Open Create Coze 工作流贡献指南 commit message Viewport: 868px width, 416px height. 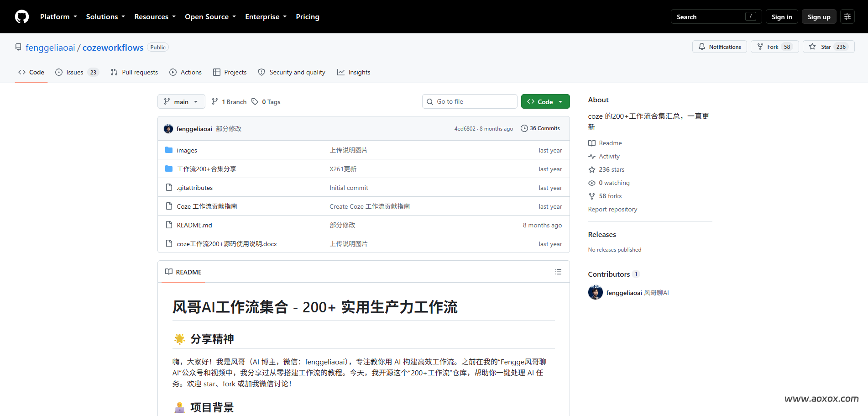pos(370,206)
